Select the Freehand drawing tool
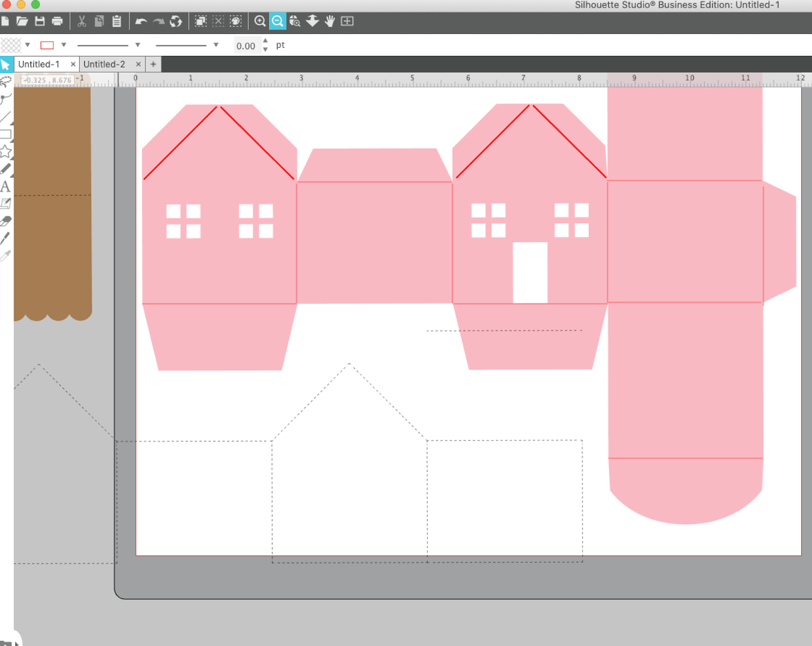Image resolution: width=812 pixels, height=646 pixels. point(6,81)
